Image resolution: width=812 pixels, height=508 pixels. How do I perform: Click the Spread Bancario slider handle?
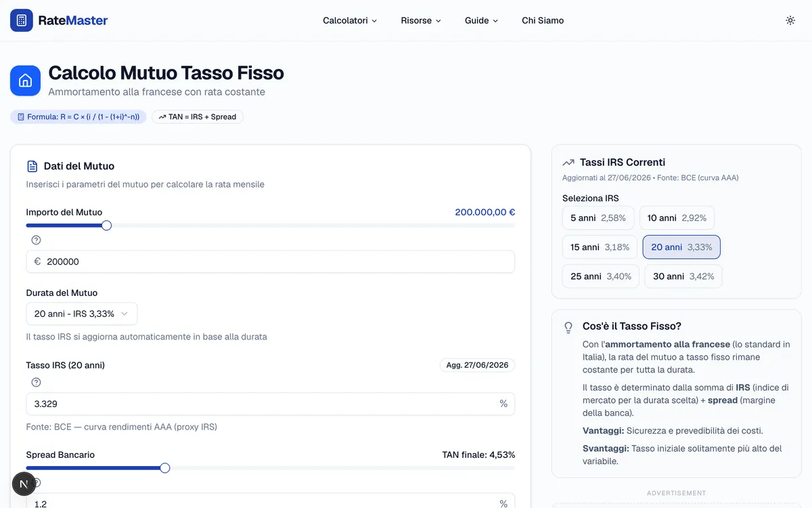[165, 468]
